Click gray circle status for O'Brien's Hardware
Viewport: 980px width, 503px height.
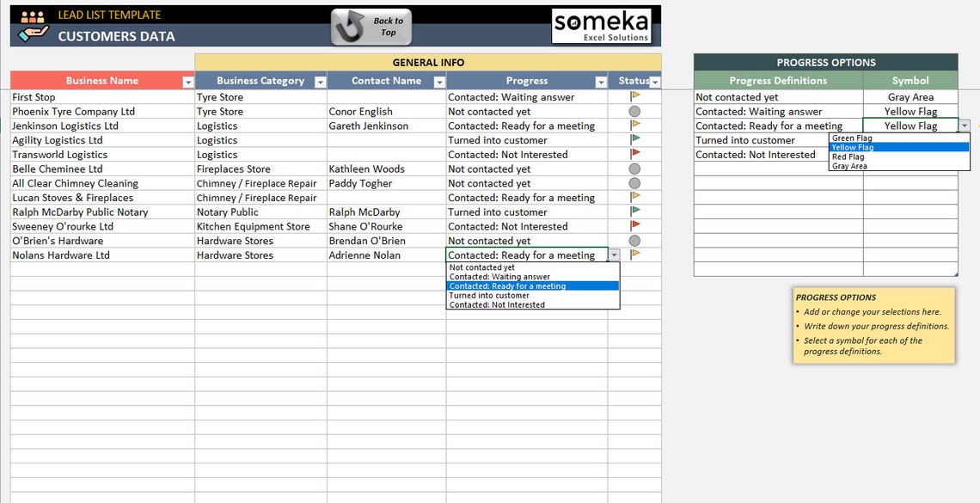pyautogui.click(x=634, y=241)
